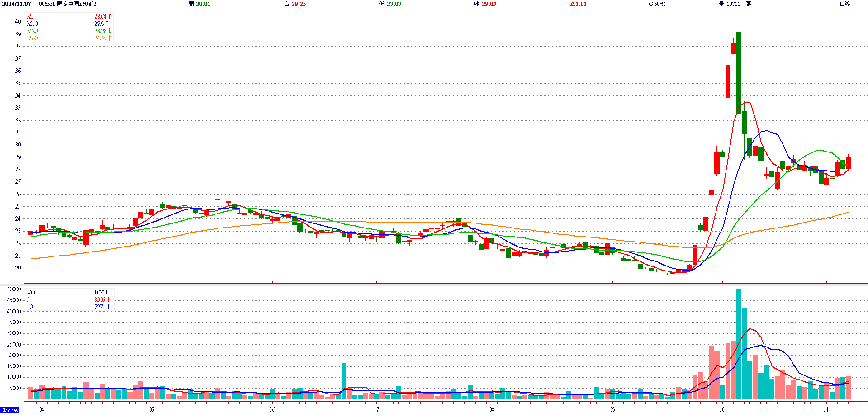Click the orange up arrow beside M60 value
868x418 pixels.
(x=109, y=38)
